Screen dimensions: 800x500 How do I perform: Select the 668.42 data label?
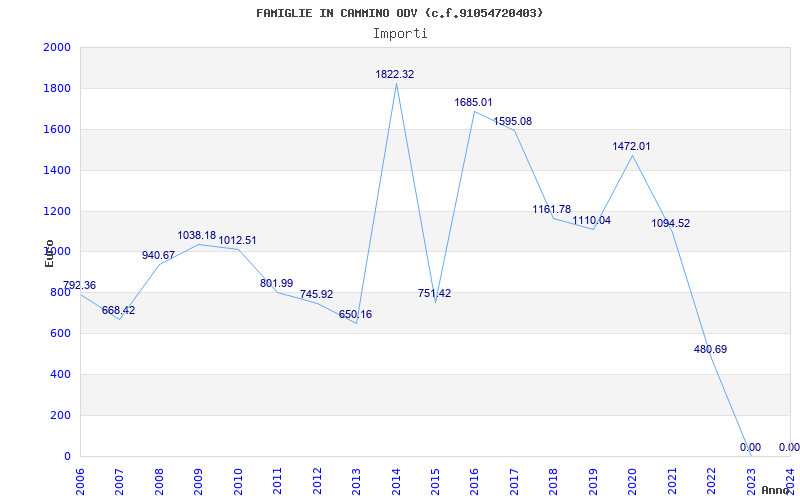pyautogui.click(x=118, y=310)
